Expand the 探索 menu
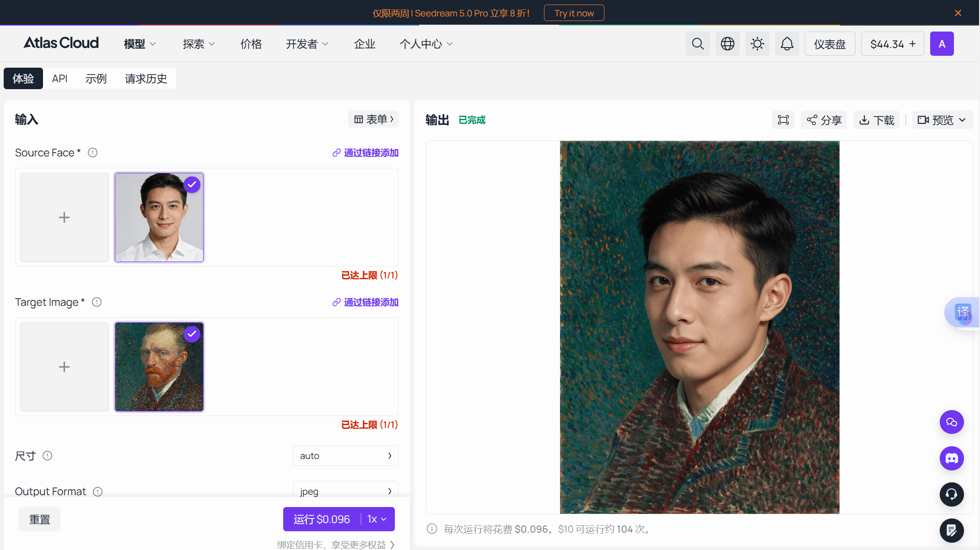The image size is (980, 550). click(x=199, y=44)
